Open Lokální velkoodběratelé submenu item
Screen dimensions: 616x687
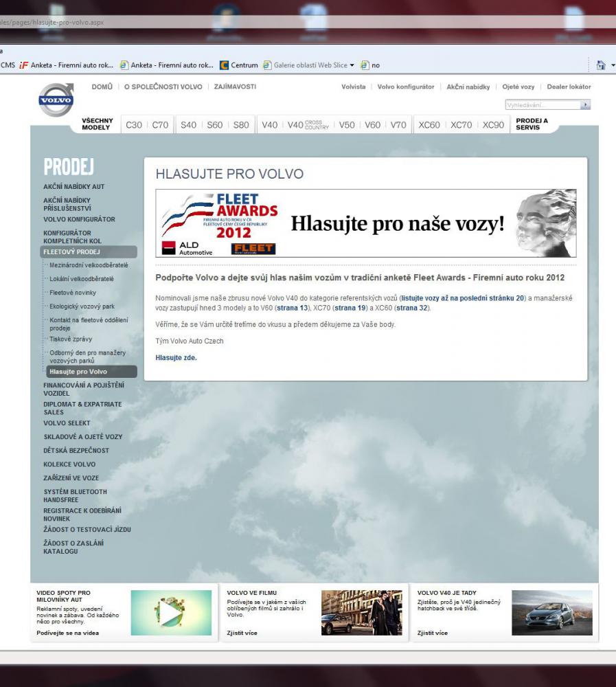[82, 279]
